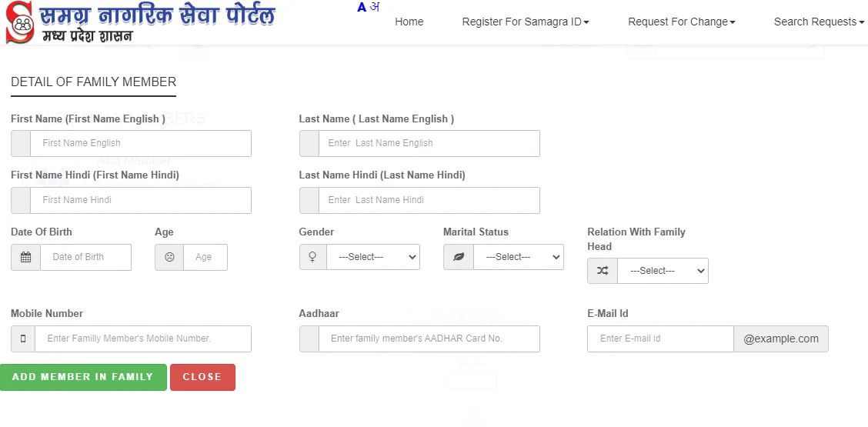Focus the Aadhaar card number input
The height and width of the screenshot is (427, 868).
429,339
